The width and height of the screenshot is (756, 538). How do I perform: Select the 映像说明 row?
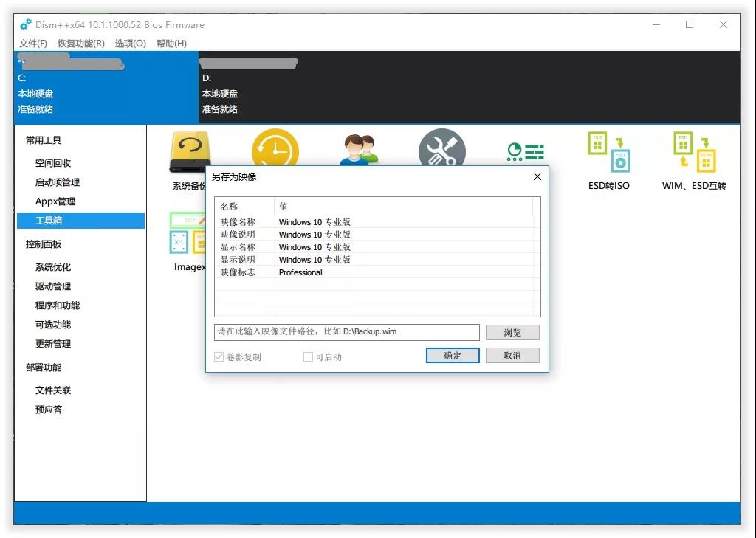click(376, 234)
